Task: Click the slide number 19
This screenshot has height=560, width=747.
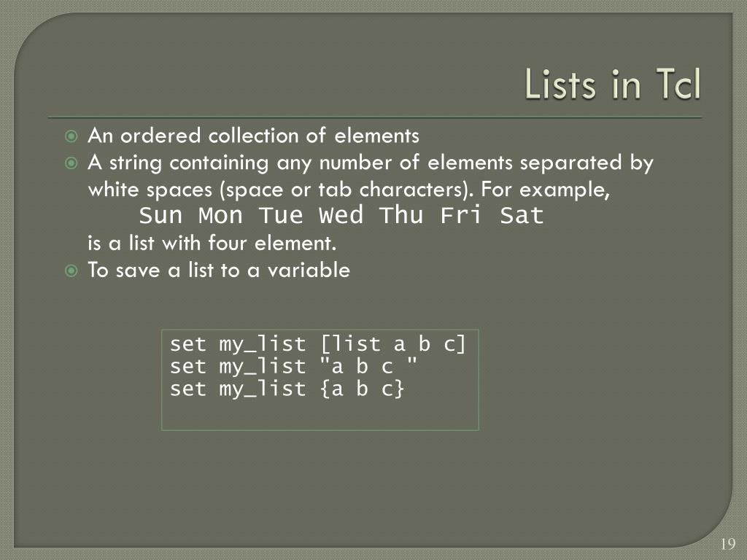Action: coord(728,544)
